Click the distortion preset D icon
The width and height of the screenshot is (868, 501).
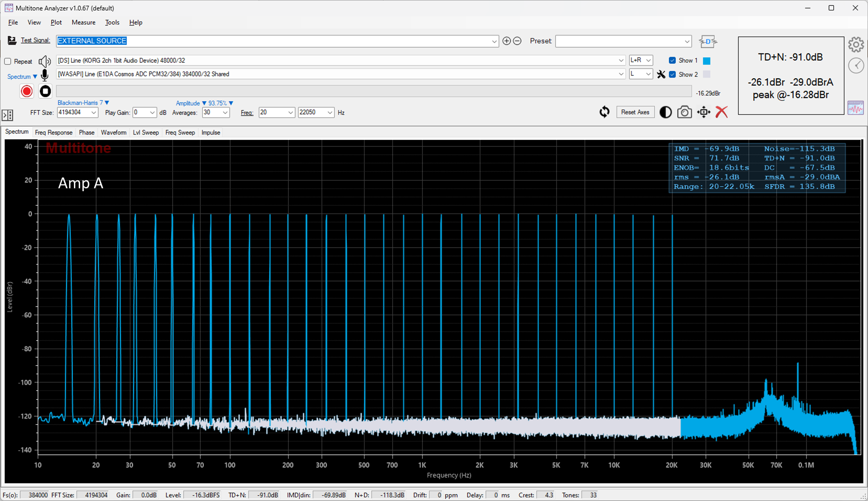pyautogui.click(x=708, y=41)
